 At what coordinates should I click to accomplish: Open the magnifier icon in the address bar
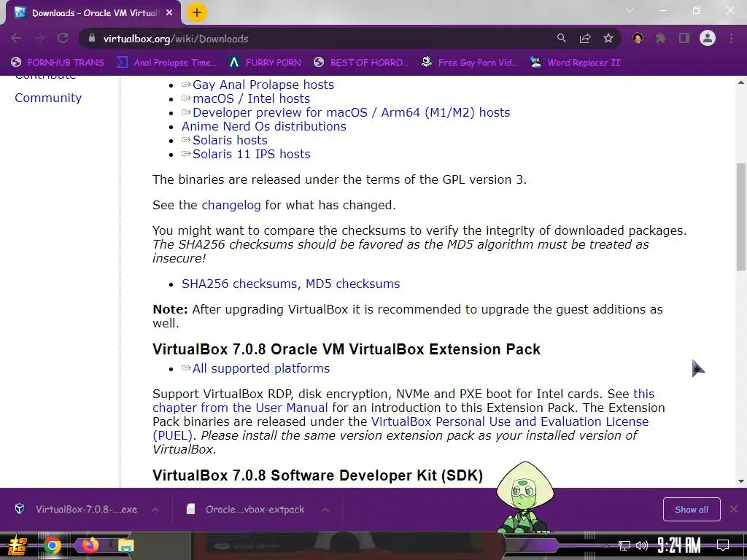pos(562,39)
